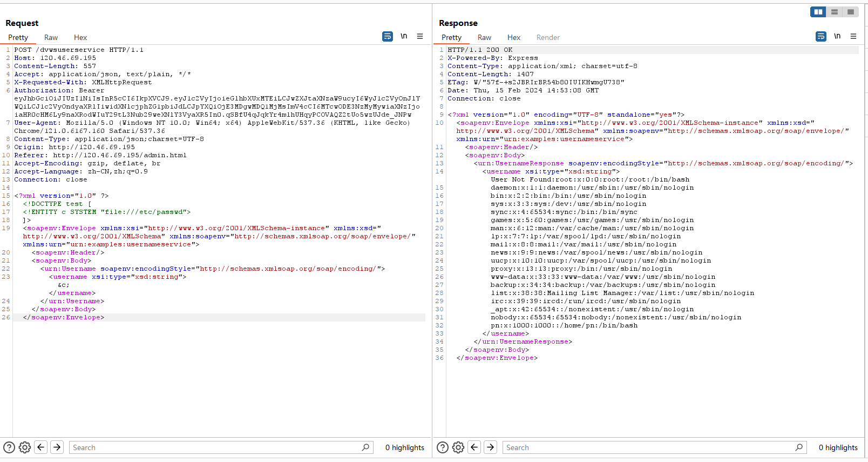Screen dimensions: 868x462
Task: Select side-by-side split layout view
Action: [x=818, y=12]
